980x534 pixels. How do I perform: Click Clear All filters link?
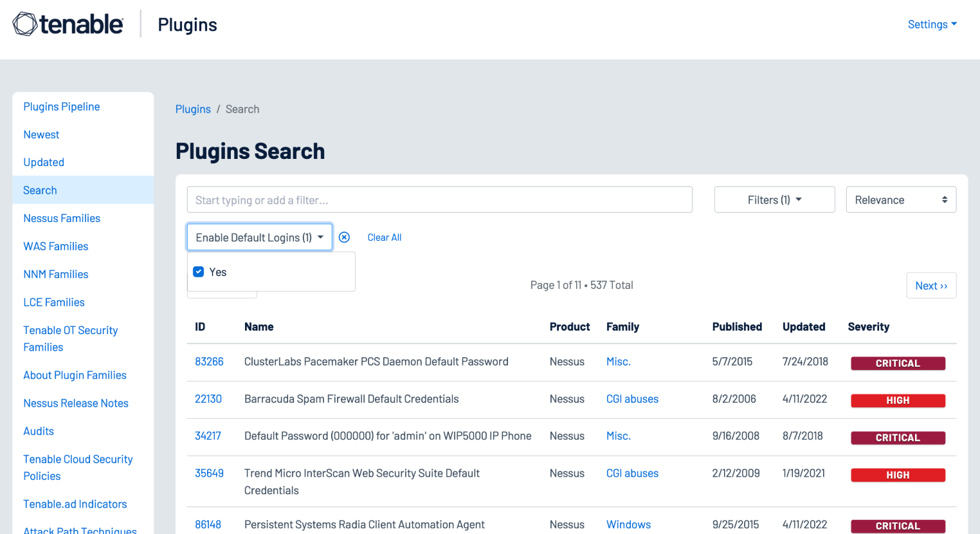(384, 237)
